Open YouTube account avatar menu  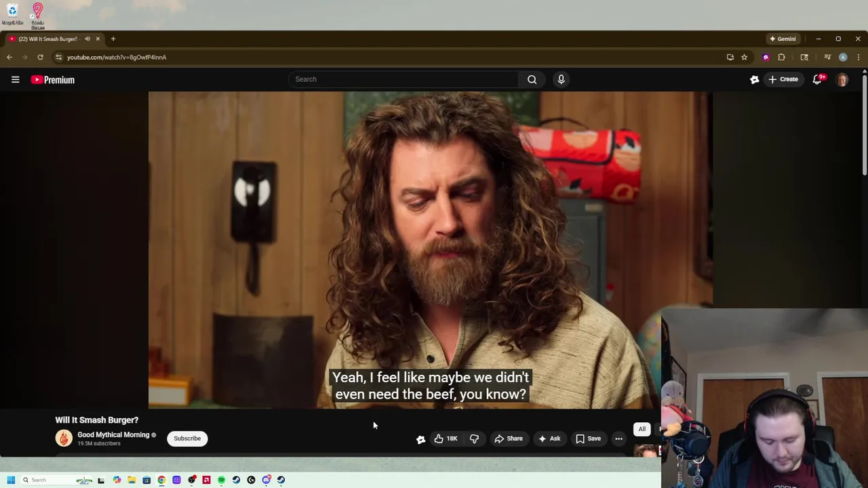[x=842, y=79]
